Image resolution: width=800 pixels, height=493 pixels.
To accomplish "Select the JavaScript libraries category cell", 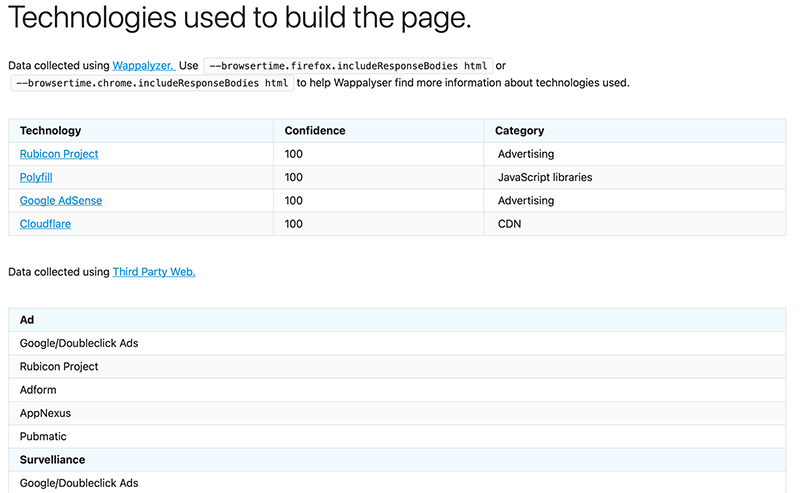I will coord(545,177).
